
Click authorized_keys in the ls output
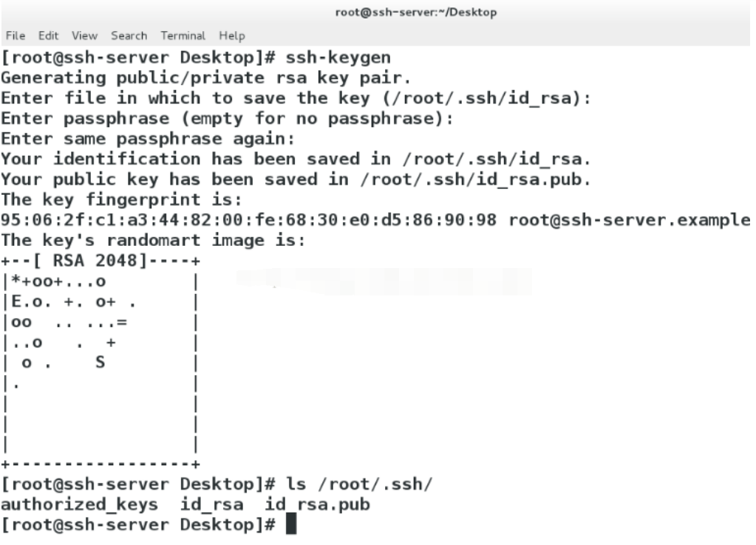79,505
